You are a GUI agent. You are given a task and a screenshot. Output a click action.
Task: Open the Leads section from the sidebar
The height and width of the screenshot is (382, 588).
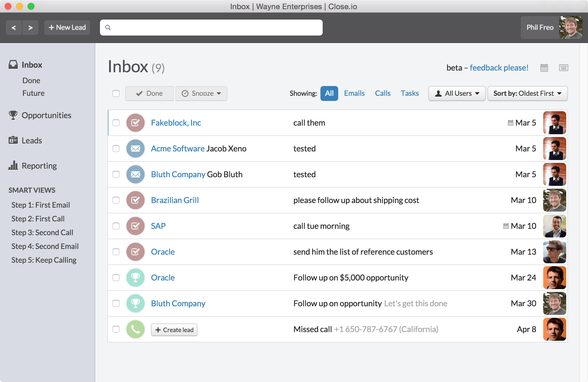tap(32, 141)
